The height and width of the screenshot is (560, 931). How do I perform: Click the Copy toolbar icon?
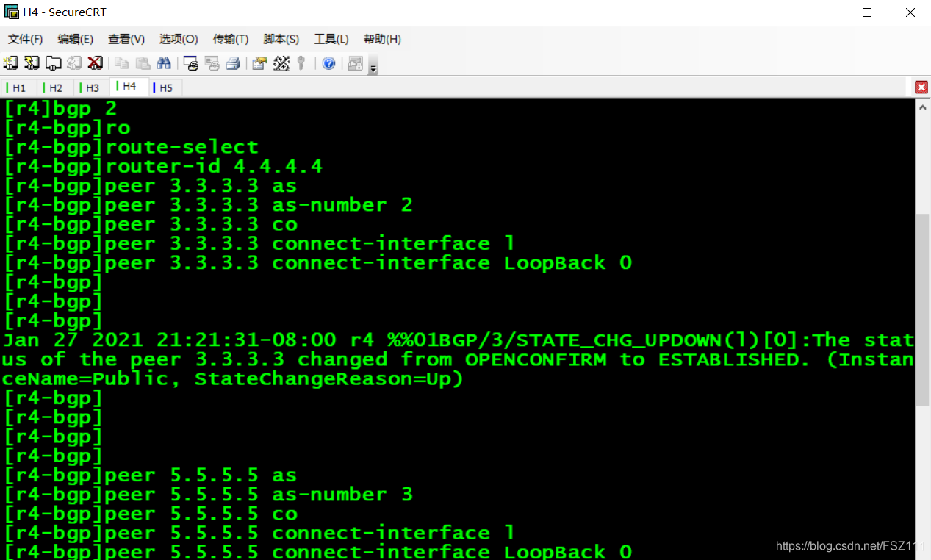tap(122, 63)
